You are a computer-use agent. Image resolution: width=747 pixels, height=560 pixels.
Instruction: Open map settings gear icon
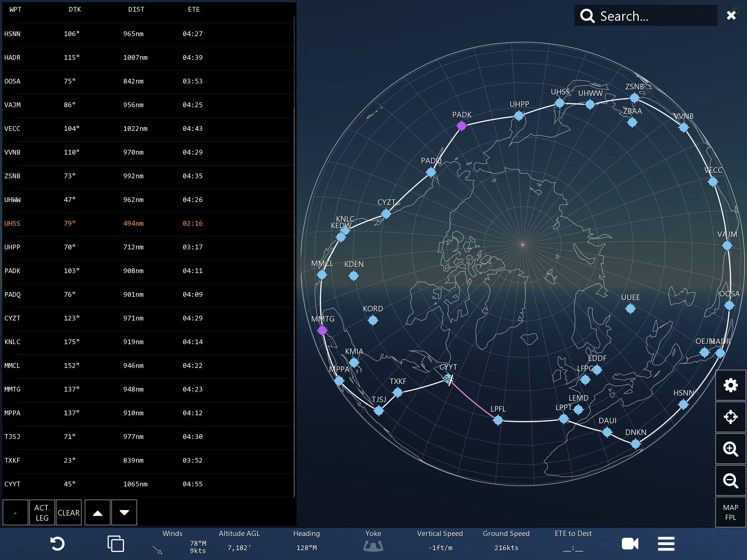coord(730,385)
